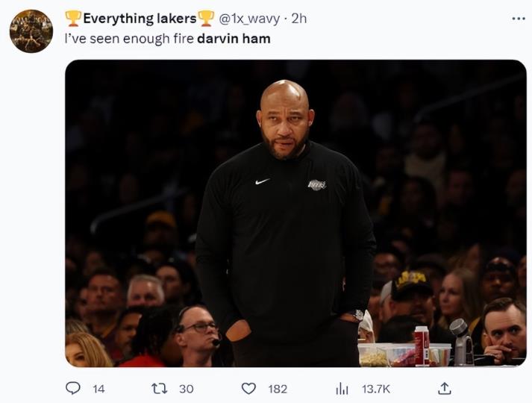The width and height of the screenshot is (532, 403).
Task: Select the bold darvin ham text
Action: (234, 39)
